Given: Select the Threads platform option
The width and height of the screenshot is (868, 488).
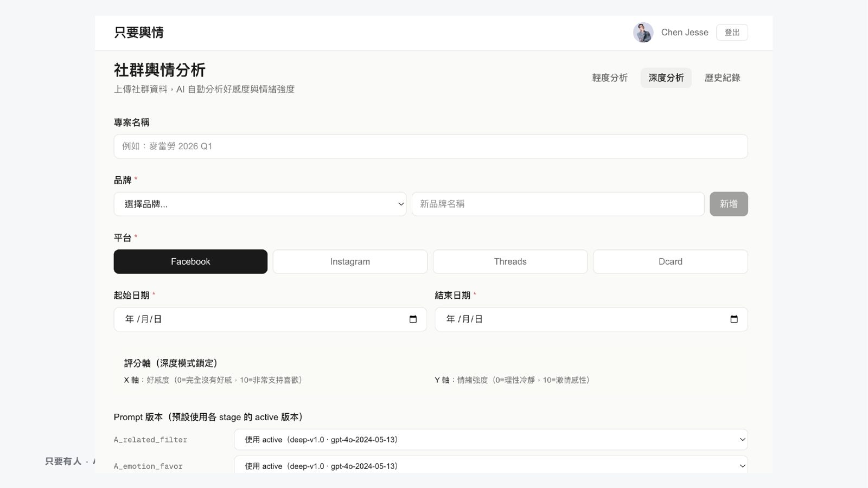Looking at the screenshot, I should pyautogui.click(x=510, y=261).
